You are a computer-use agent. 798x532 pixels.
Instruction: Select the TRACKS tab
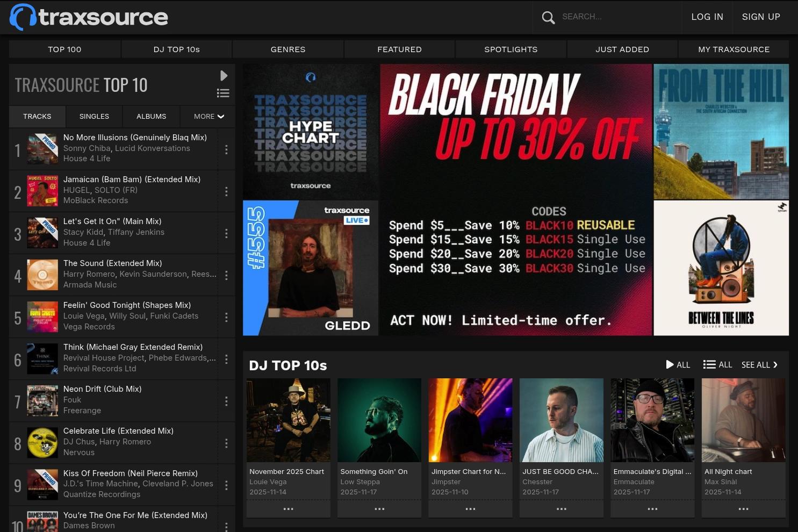37,116
